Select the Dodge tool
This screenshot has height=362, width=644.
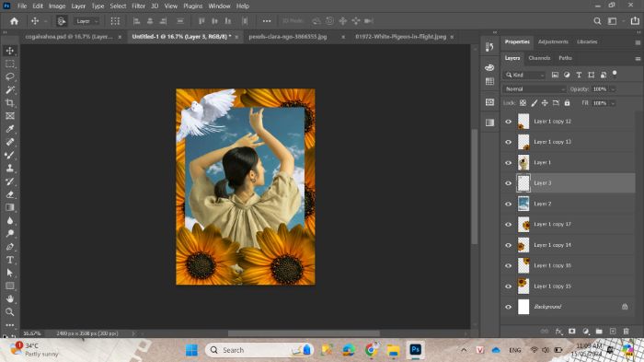tap(10, 234)
